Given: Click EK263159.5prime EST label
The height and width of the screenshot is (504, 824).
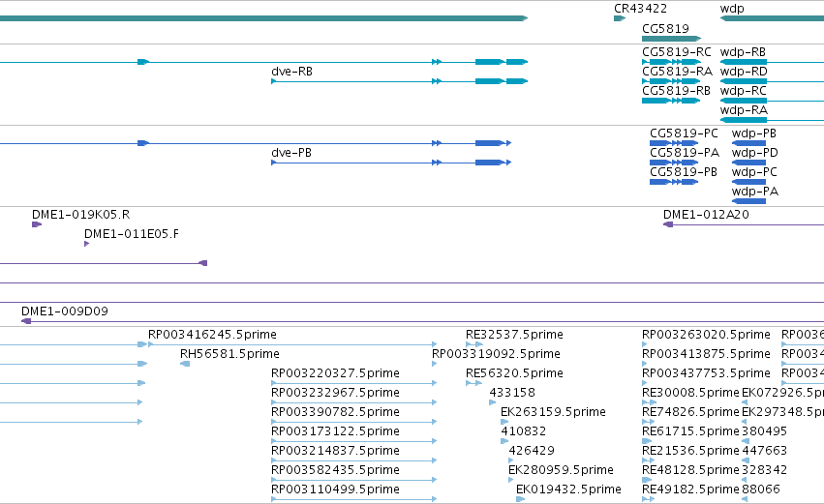Looking at the screenshot, I should (553, 412).
